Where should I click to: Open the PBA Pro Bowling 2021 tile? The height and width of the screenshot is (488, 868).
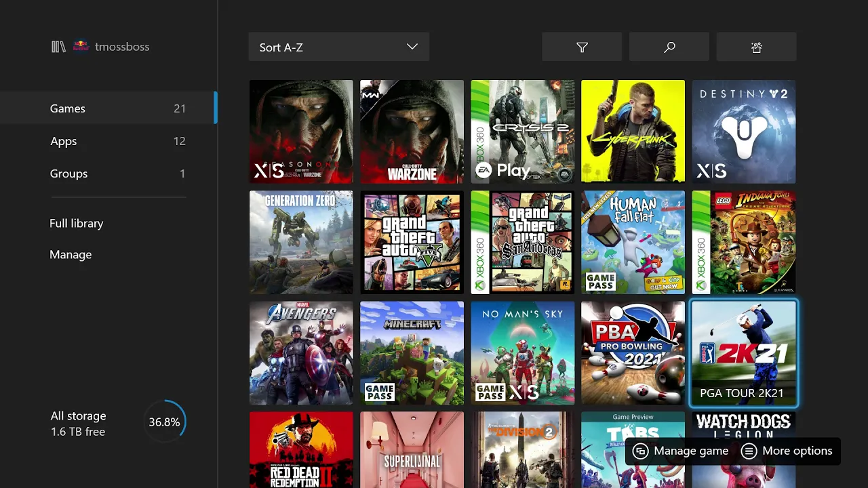(x=633, y=353)
